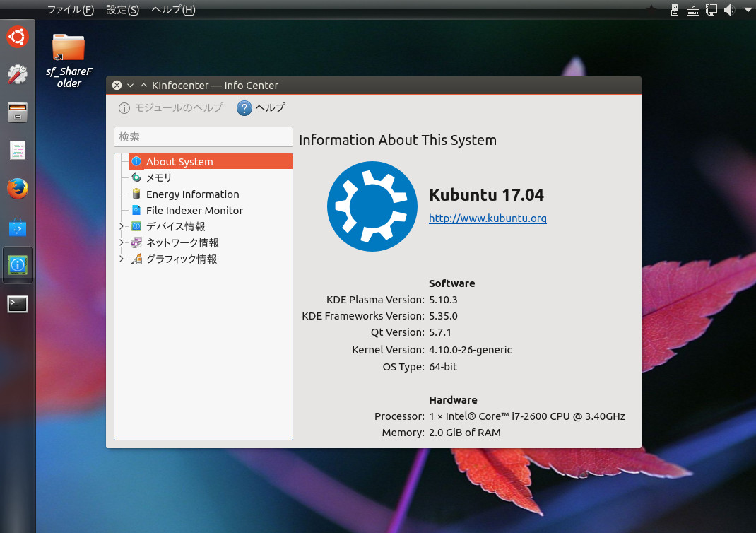The width and height of the screenshot is (756, 533).
Task: Close the KInfocenter window
Action: pyautogui.click(x=117, y=86)
